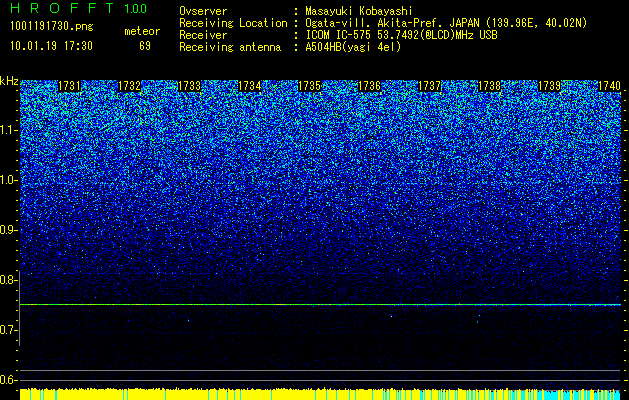Click the Ovserver label
629x400 pixels.
point(203,11)
